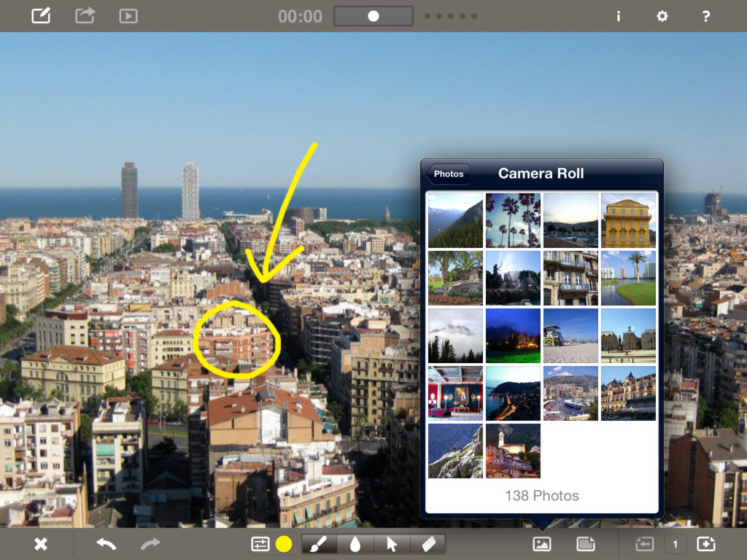Image resolution: width=747 pixels, height=560 pixels.
Task: Select the harbor marina aerial photo
Action: [x=570, y=393]
